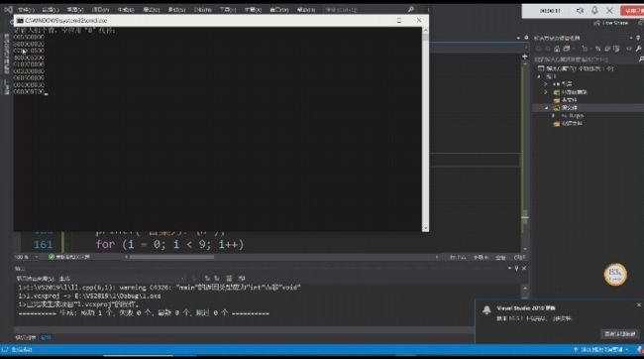Click the console window vertical scrollbar
Viewport: 644px width, 359px height.
click(425, 129)
